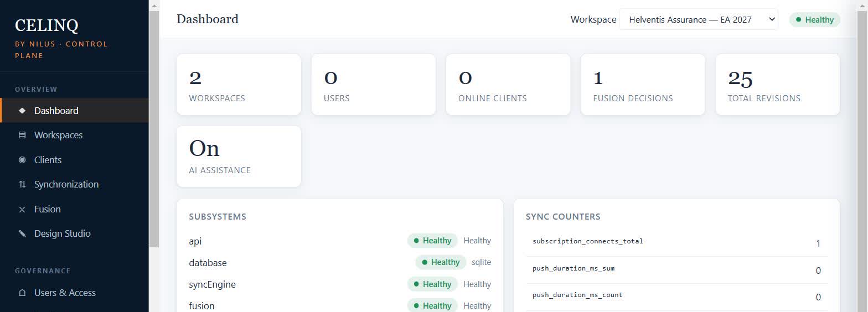The image size is (868, 312).
Task: Open the Workspace selector dropdown
Action: coord(699,19)
